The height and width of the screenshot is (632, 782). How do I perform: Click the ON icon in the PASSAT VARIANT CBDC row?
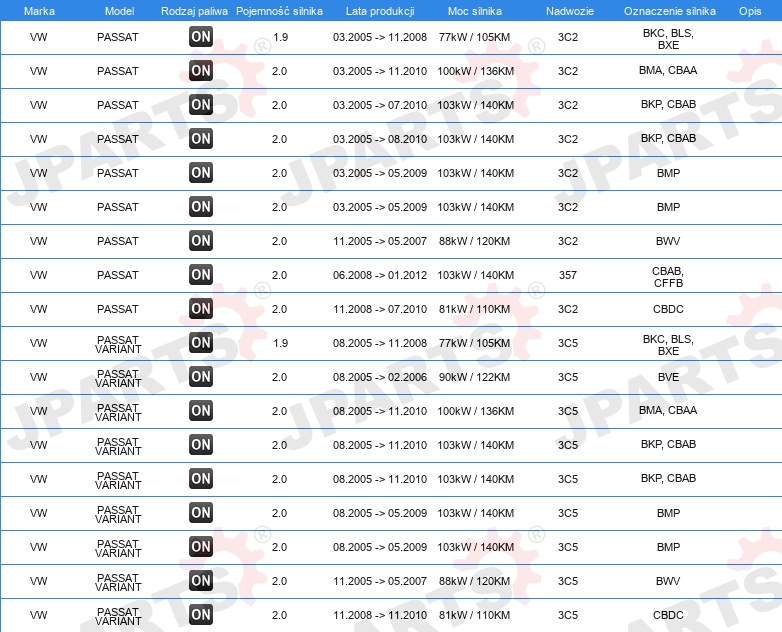tap(200, 614)
